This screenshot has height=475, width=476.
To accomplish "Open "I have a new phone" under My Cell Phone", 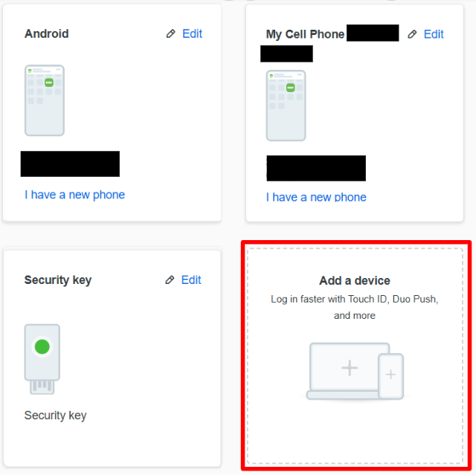I will 316,197.
